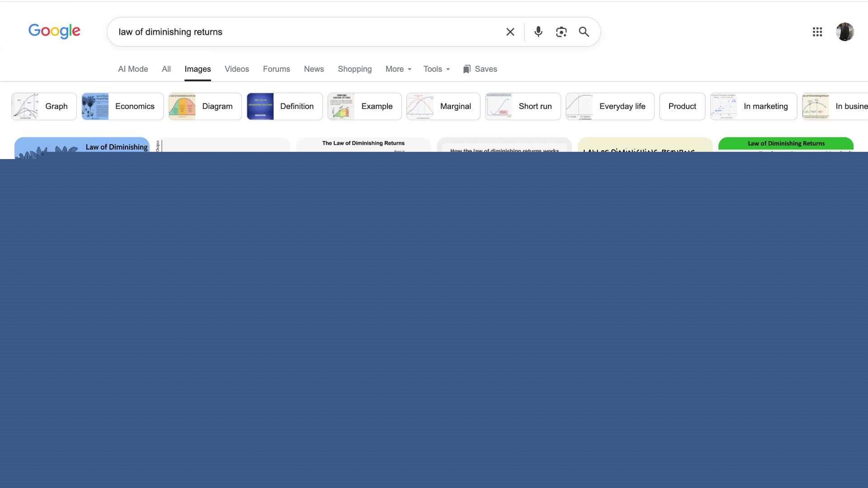Open 'The Law of Diminishing Returns' image result
Viewport: 868px width, 488px height.
363,144
